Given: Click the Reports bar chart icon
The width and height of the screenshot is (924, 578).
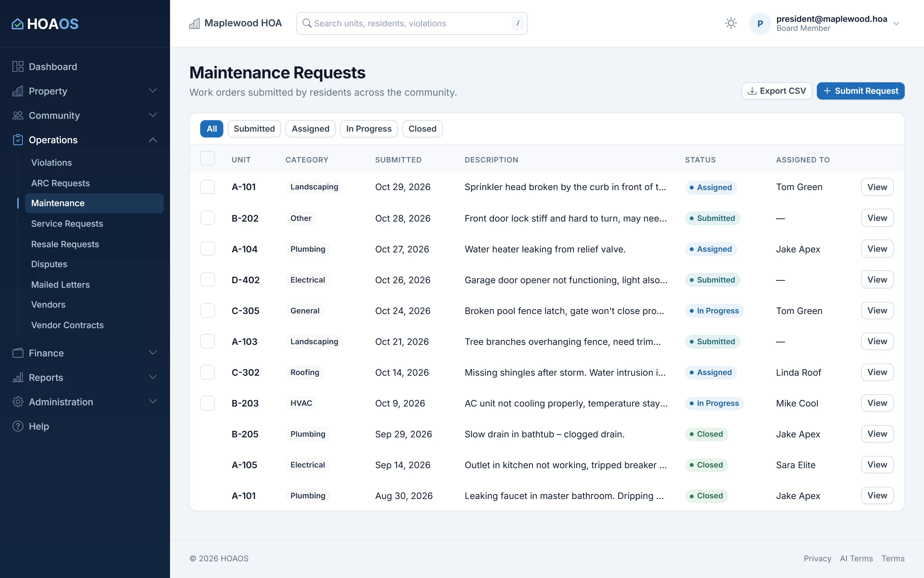Looking at the screenshot, I should pyautogui.click(x=18, y=377).
